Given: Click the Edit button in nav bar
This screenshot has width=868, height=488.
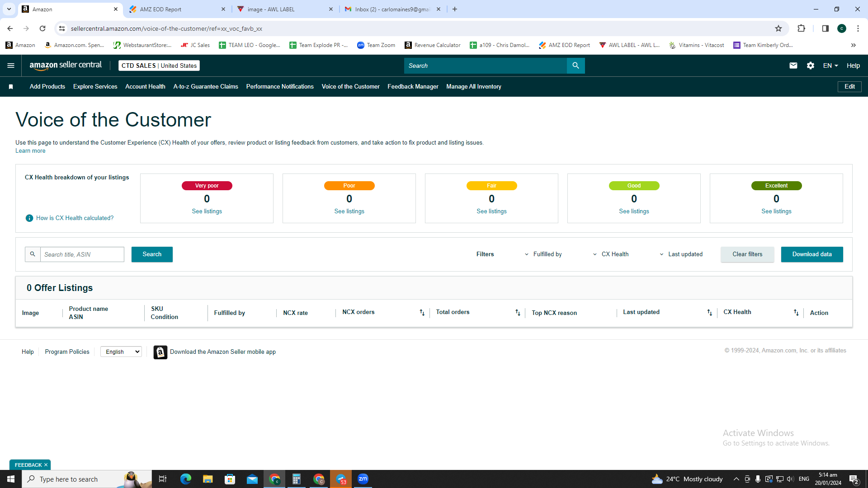Looking at the screenshot, I should 849,87.
